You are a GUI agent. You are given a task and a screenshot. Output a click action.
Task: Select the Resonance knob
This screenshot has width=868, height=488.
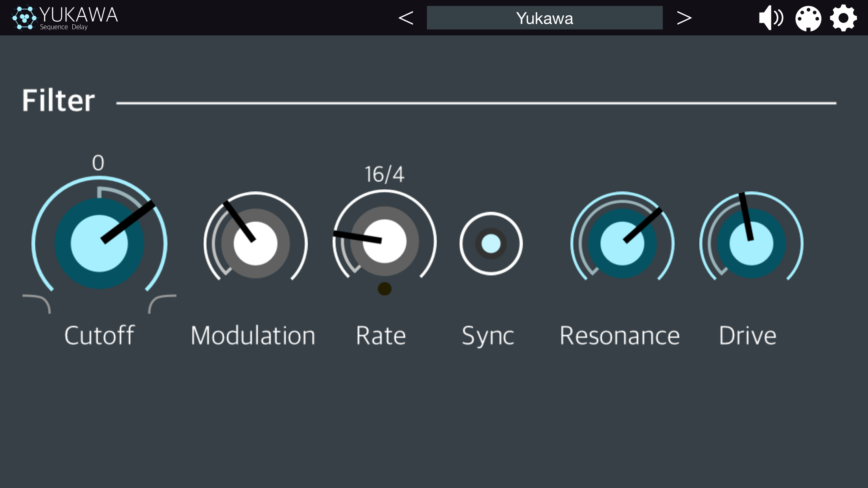click(622, 243)
